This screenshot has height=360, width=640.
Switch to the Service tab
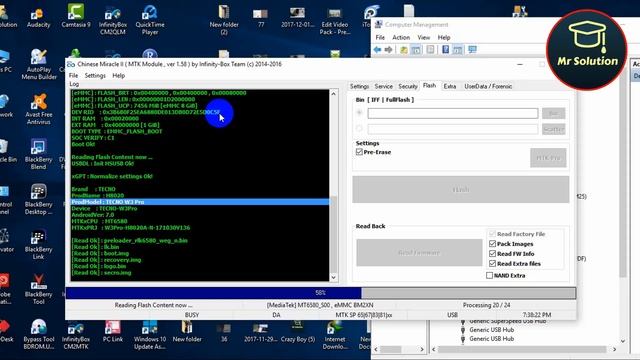point(383,86)
